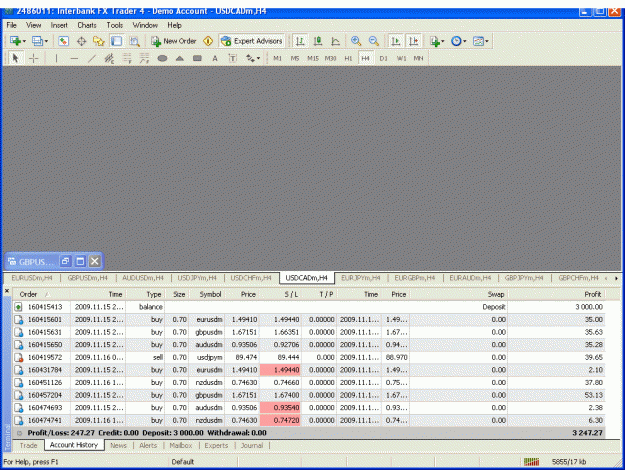Switch timeframe to M15
The height and width of the screenshot is (470, 625).
[x=313, y=58]
